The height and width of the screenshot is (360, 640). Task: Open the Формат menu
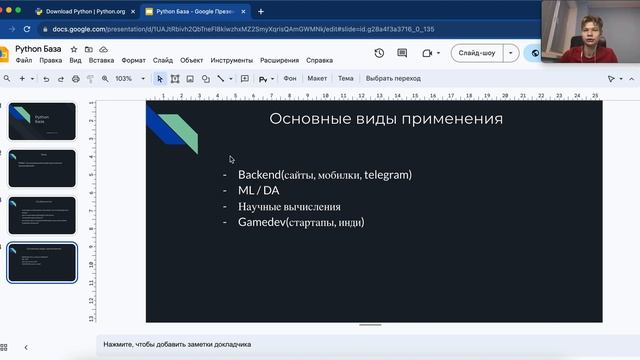133,60
